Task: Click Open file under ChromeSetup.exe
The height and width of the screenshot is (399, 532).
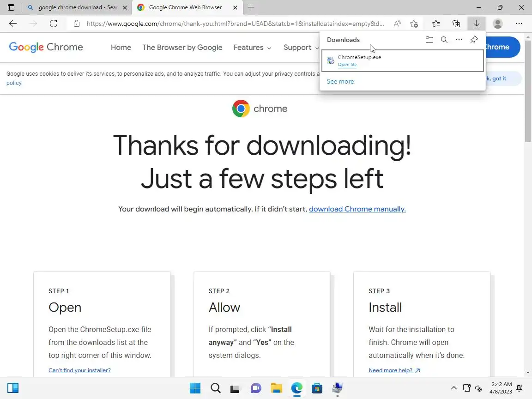Action: (x=347, y=65)
